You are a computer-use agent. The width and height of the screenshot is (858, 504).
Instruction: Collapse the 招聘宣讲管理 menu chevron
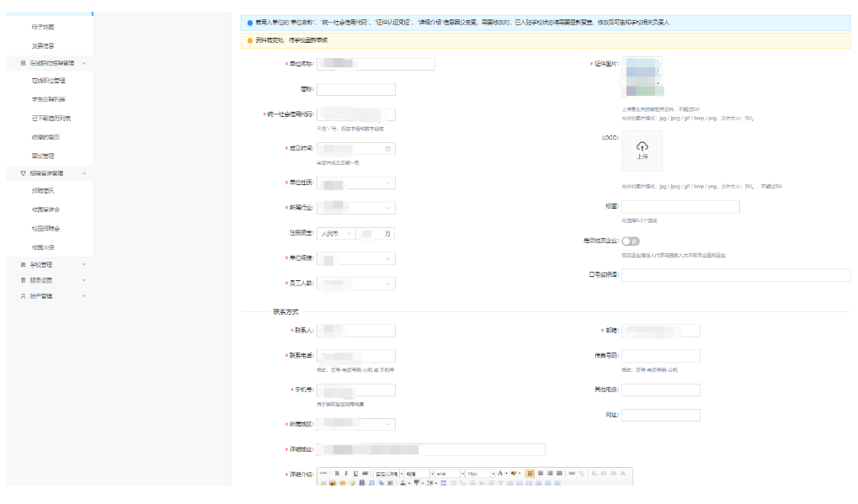coord(84,173)
